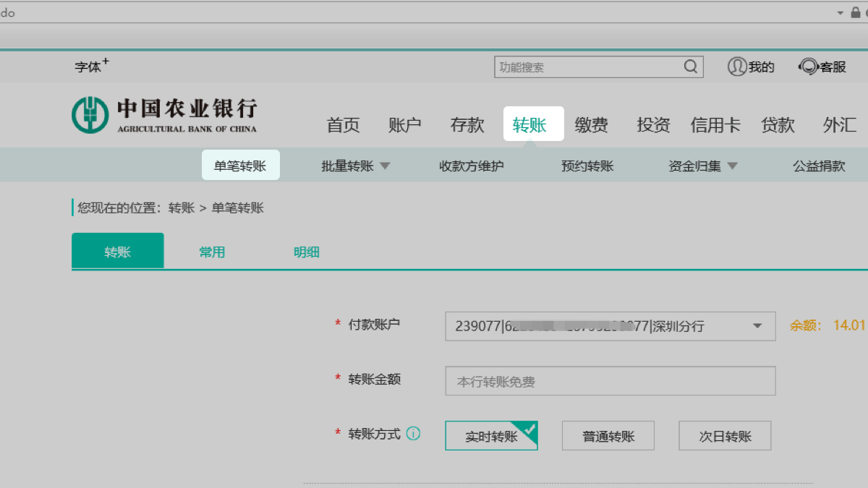Click the 转账金额 amount input field
This screenshot has width=868, height=488.
[610, 381]
